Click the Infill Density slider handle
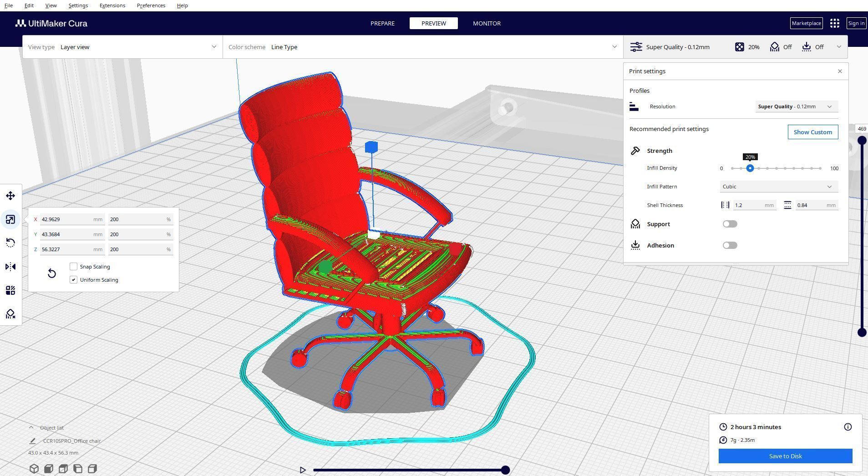This screenshot has width=868, height=476. point(750,168)
